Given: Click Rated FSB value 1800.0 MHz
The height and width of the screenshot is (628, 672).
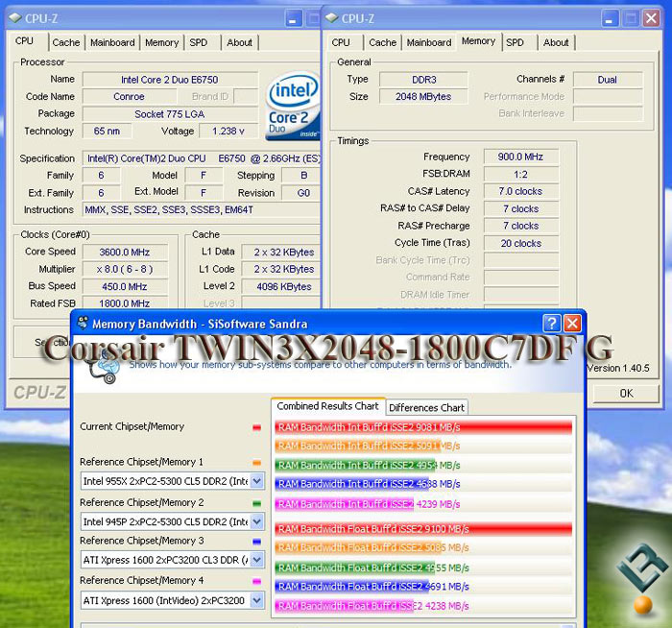Looking at the screenshot, I should [x=125, y=303].
